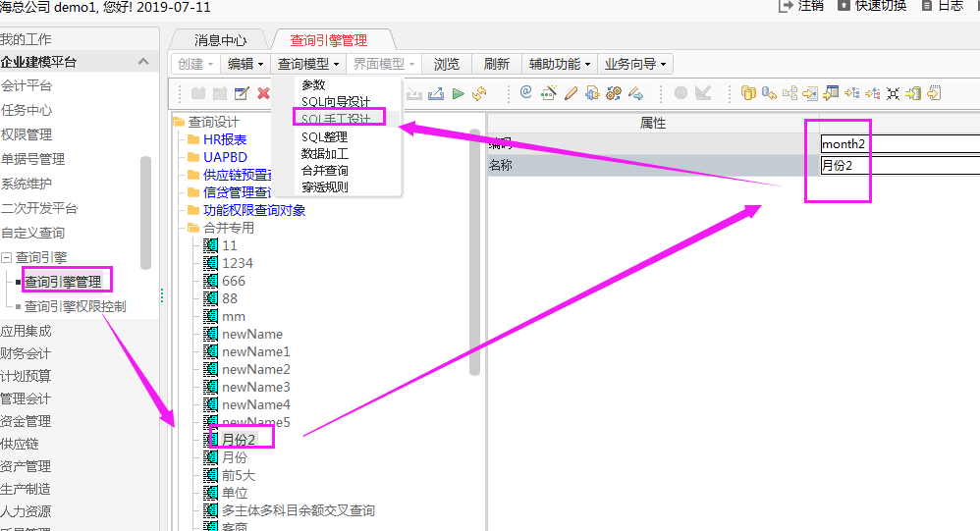Screen dimensions: 980x531
Task: Click the @ symbol toolbar icon
Action: click(525, 93)
